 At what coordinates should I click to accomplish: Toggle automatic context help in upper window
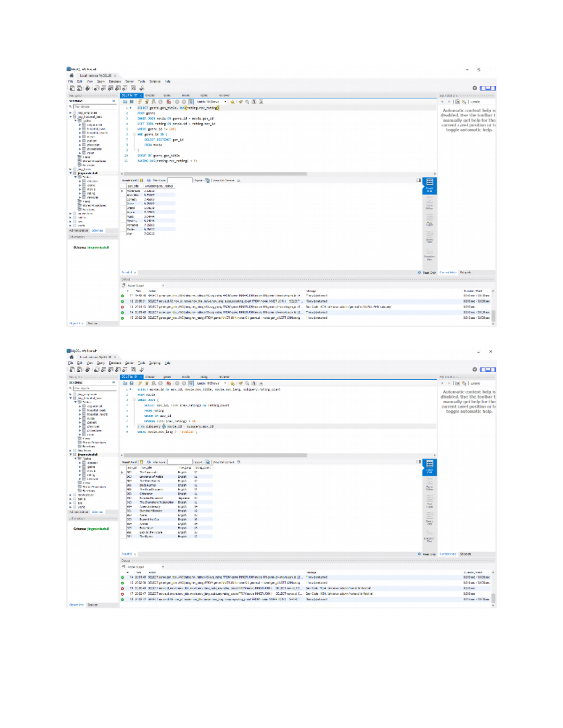pyautogui.click(x=464, y=102)
